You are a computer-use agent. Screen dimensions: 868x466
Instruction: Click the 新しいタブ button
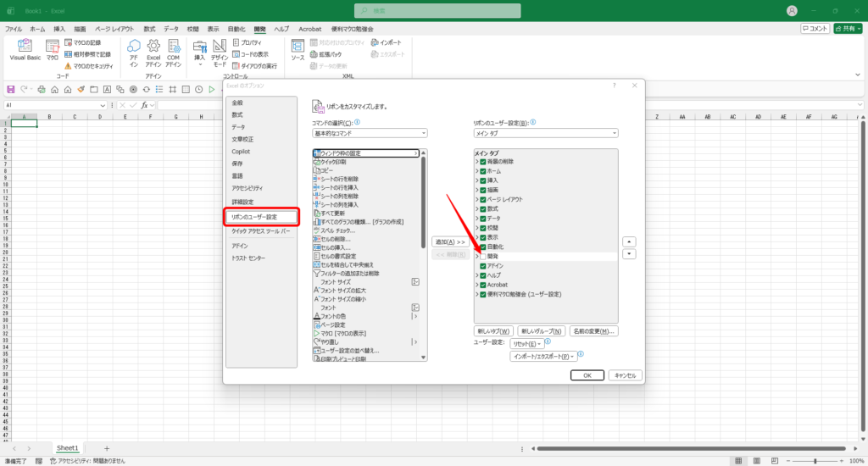492,330
